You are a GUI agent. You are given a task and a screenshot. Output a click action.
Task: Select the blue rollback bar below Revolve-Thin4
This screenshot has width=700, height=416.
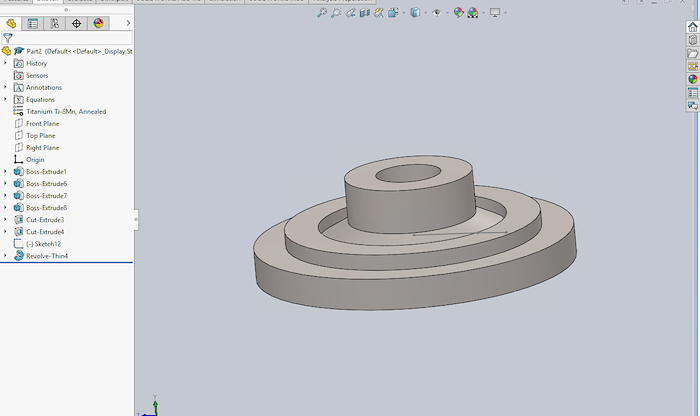click(x=67, y=262)
